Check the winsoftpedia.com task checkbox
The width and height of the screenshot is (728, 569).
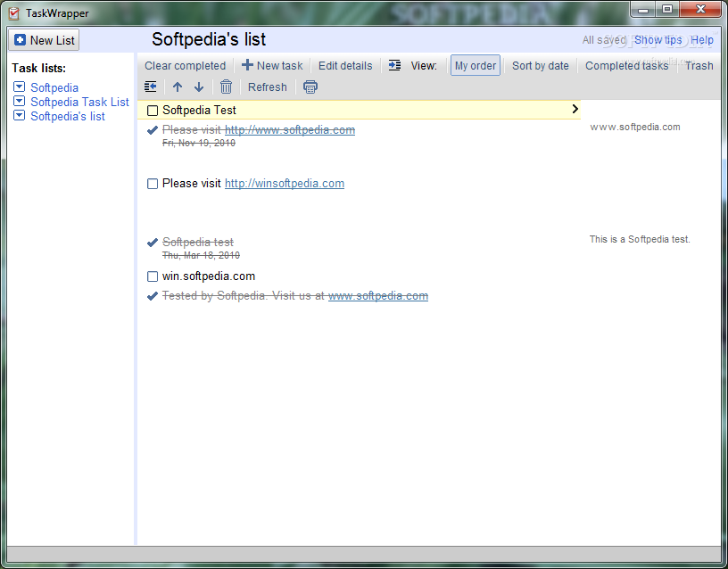(x=153, y=184)
